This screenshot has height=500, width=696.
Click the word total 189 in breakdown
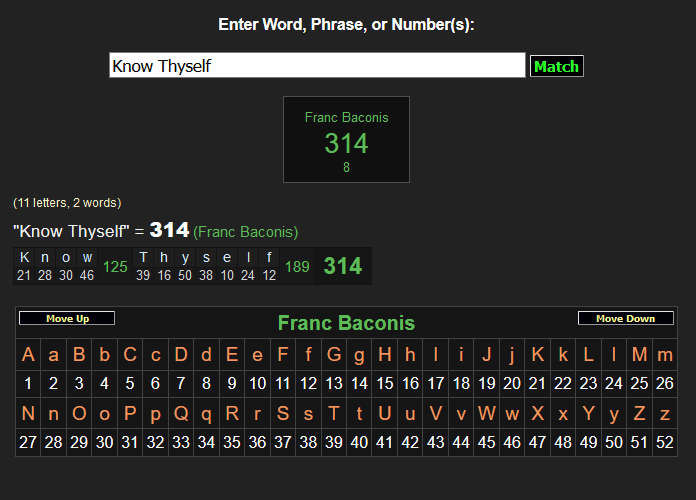click(297, 267)
